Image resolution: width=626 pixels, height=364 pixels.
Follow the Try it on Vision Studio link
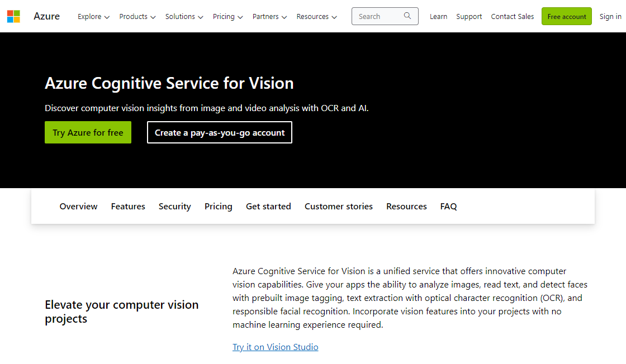276,347
